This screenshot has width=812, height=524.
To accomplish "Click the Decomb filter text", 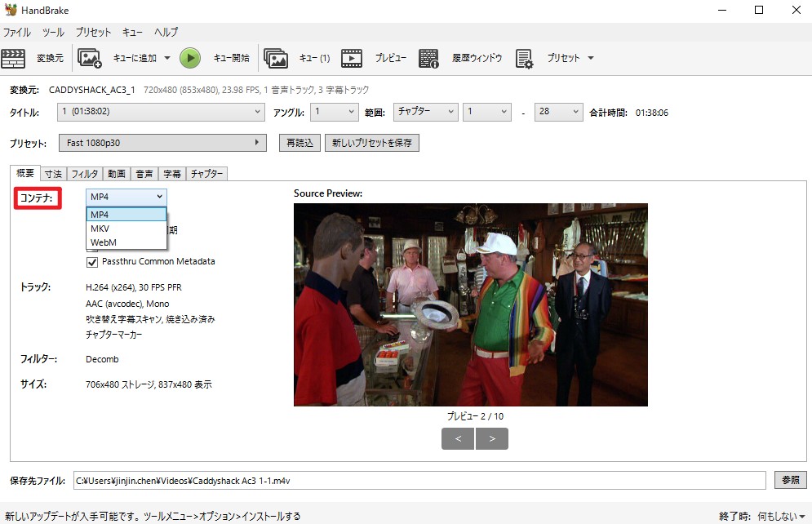I will tap(102, 359).
